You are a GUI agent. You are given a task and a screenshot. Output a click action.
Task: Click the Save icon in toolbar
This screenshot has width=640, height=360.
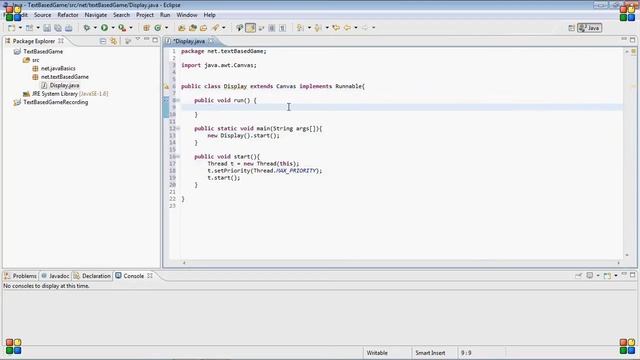click(x=47, y=28)
